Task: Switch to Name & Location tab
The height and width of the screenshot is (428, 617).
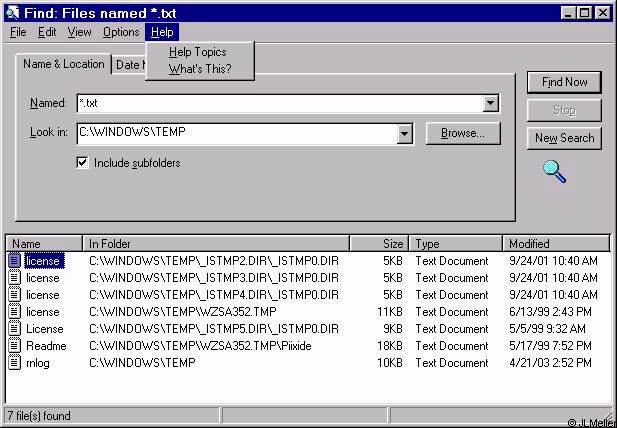Action: pos(64,64)
